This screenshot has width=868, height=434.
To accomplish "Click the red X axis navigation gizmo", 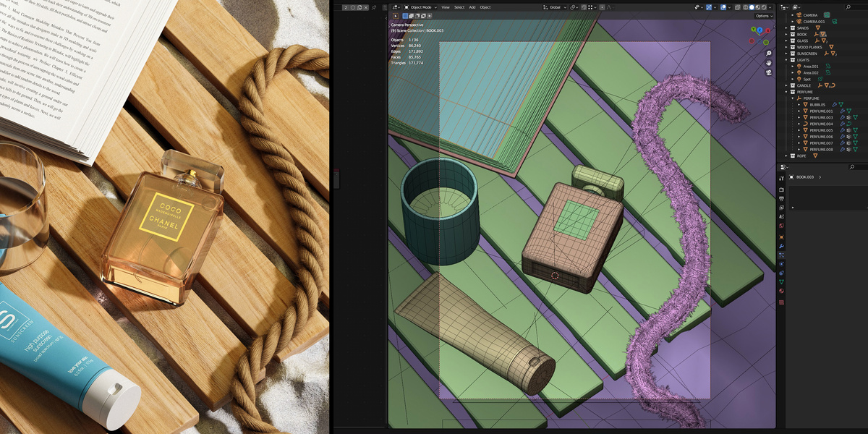I will [769, 31].
